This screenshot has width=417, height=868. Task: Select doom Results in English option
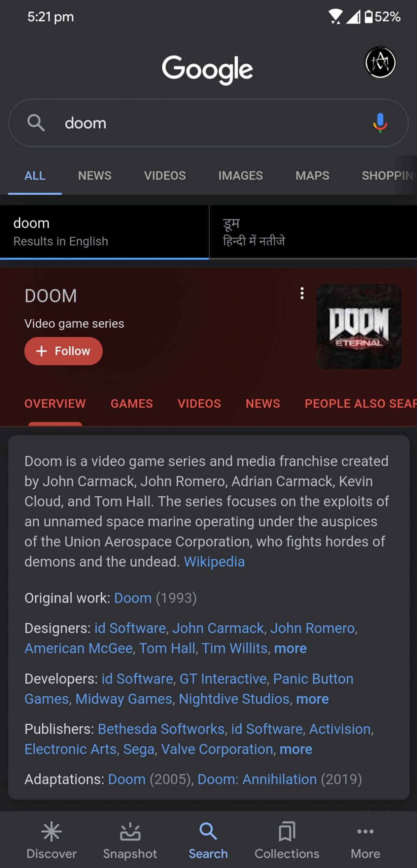click(x=104, y=232)
